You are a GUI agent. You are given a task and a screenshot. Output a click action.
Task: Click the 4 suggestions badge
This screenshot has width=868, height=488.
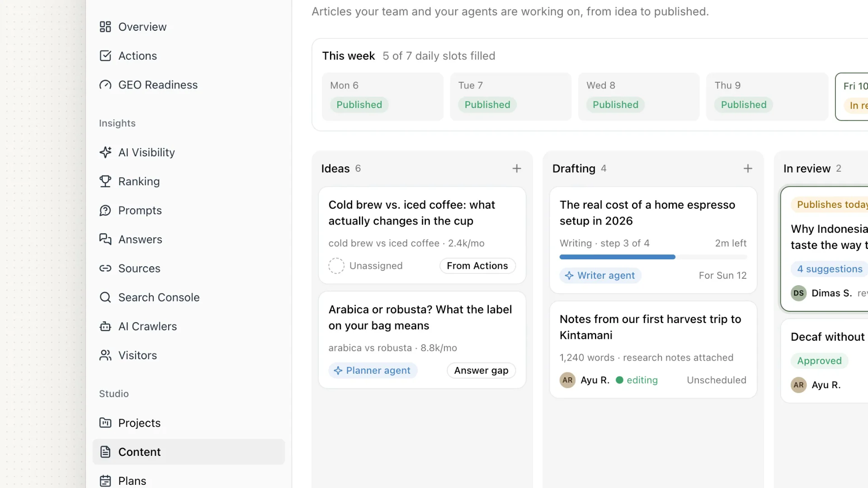[x=830, y=269]
